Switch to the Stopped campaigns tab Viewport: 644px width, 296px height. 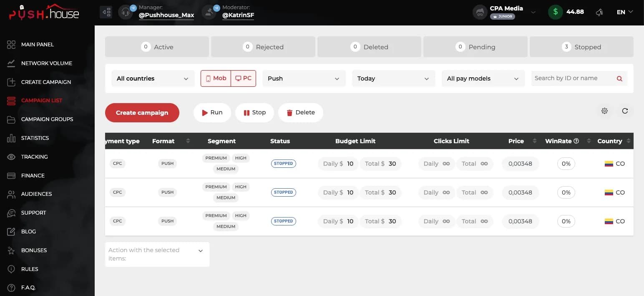click(581, 47)
